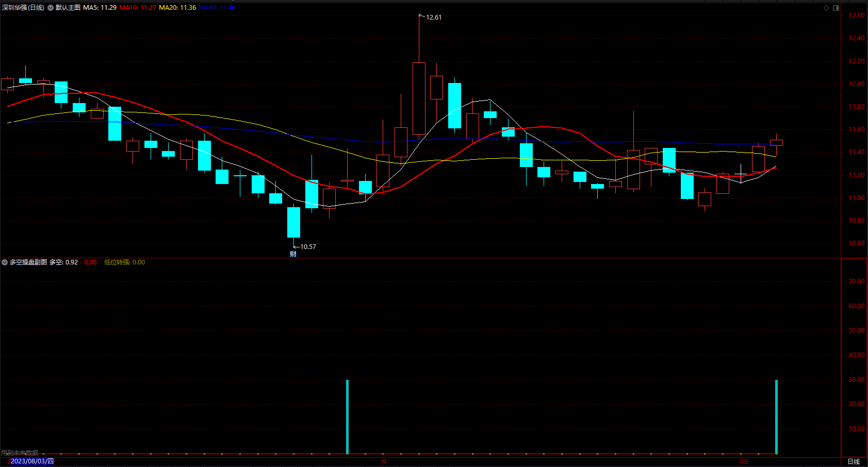Open the 多空操盘副图 sub-chart dropdown arrow
This screenshot has height=467, width=868.
pos(5,262)
